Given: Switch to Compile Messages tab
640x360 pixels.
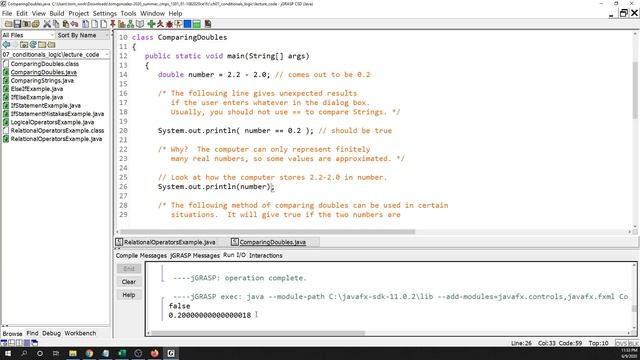Looking at the screenshot, I should pyautogui.click(x=141, y=256).
